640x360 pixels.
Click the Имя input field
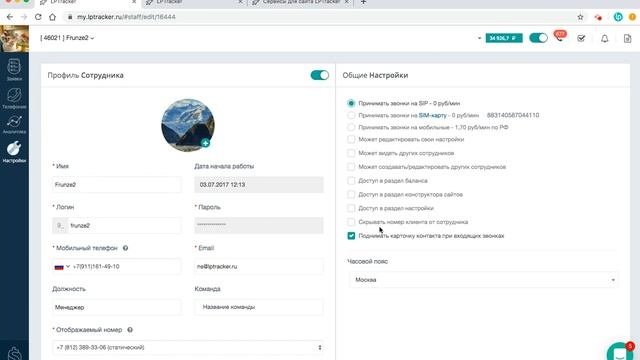(x=116, y=185)
